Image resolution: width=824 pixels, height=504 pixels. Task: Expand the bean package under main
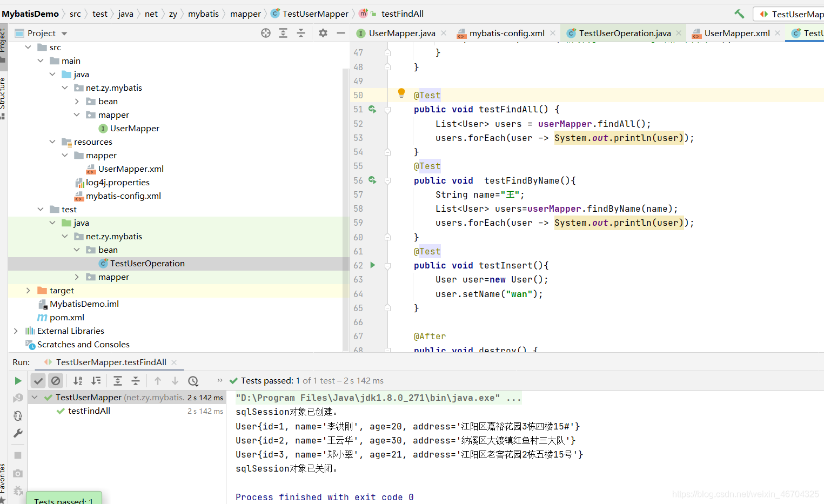[77, 101]
